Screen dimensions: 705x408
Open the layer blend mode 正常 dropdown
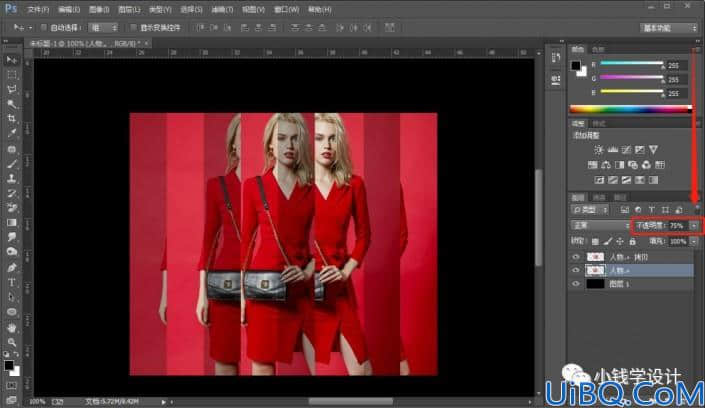point(600,225)
